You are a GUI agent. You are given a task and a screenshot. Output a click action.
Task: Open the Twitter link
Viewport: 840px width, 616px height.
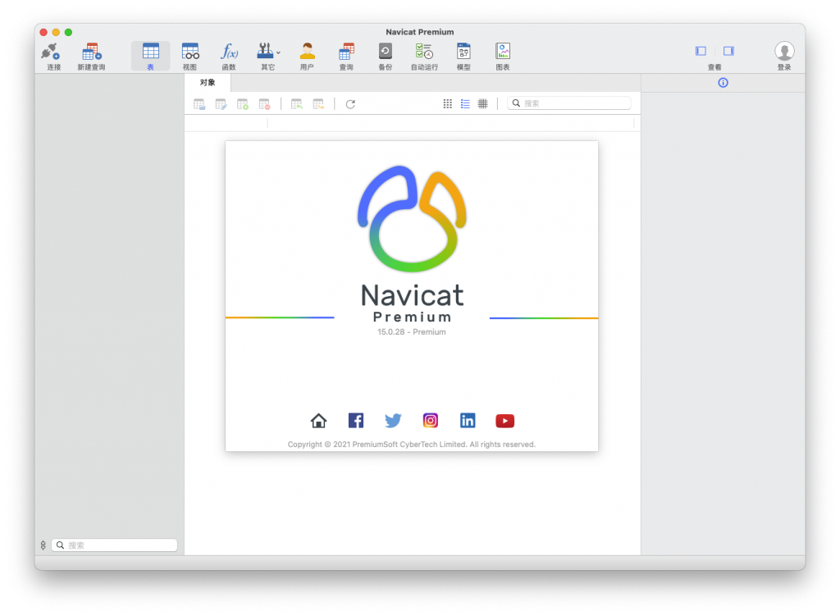click(393, 421)
